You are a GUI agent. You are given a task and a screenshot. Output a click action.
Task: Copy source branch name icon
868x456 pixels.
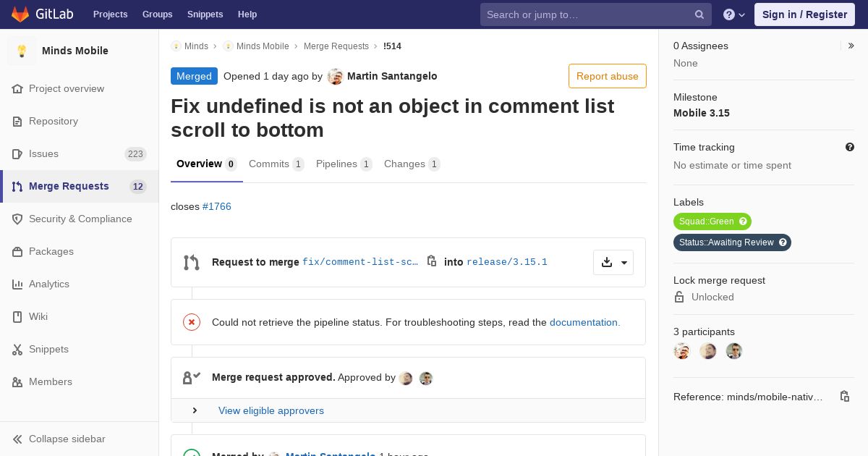432,261
